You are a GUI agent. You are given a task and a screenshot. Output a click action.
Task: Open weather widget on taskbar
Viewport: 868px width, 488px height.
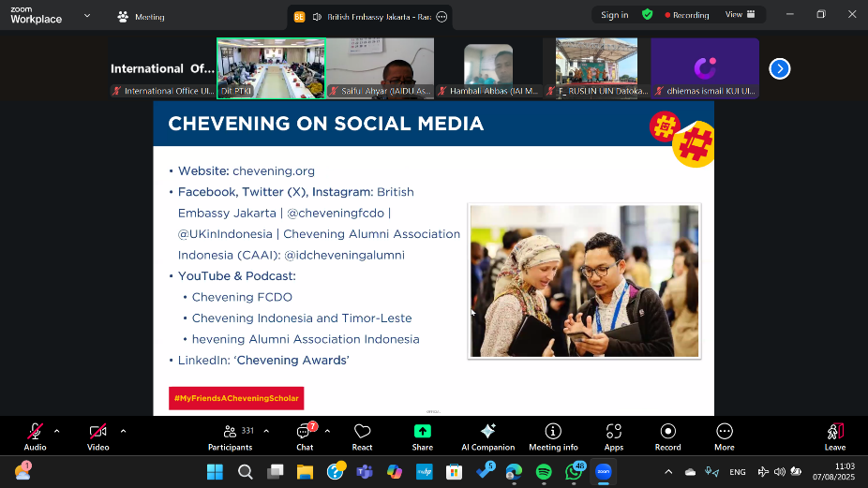coord(23,471)
